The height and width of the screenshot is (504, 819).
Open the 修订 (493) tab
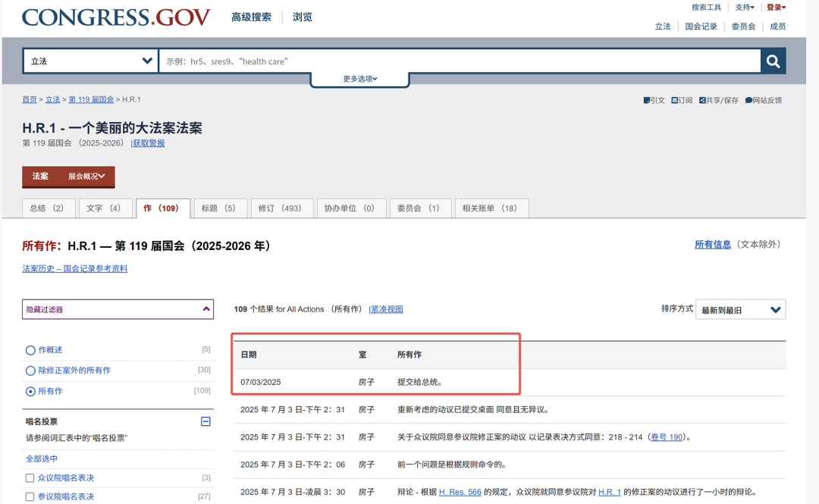pyautogui.click(x=282, y=208)
